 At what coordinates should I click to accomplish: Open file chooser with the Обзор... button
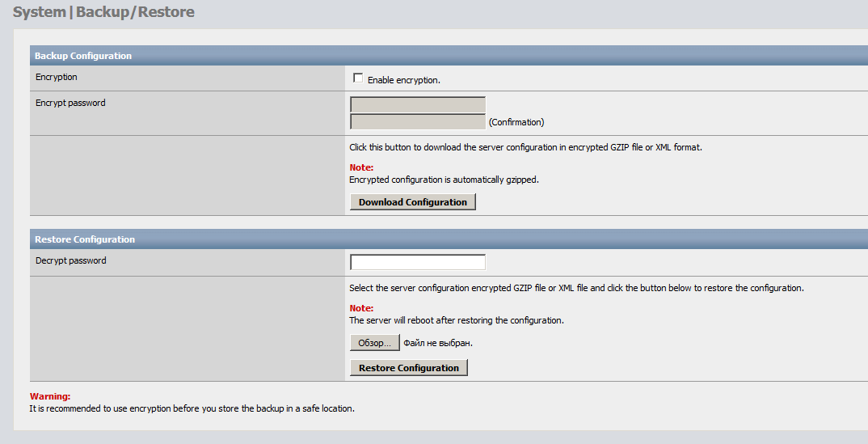tap(374, 343)
